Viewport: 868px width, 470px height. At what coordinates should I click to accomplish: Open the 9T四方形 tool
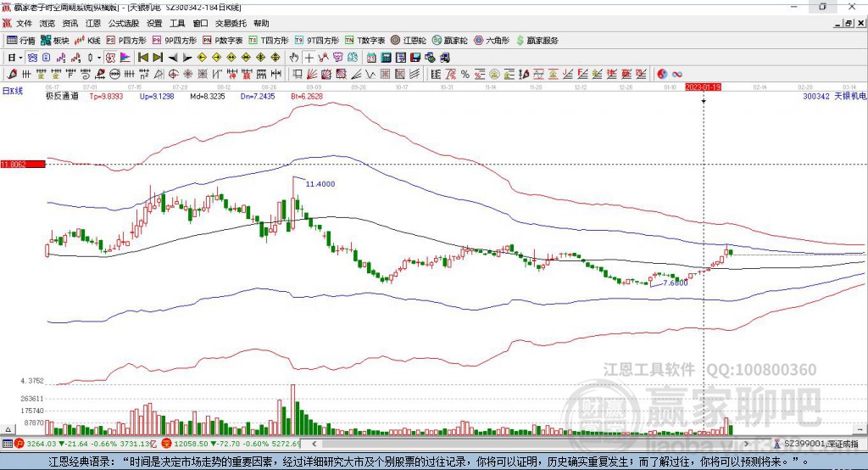tap(317, 41)
